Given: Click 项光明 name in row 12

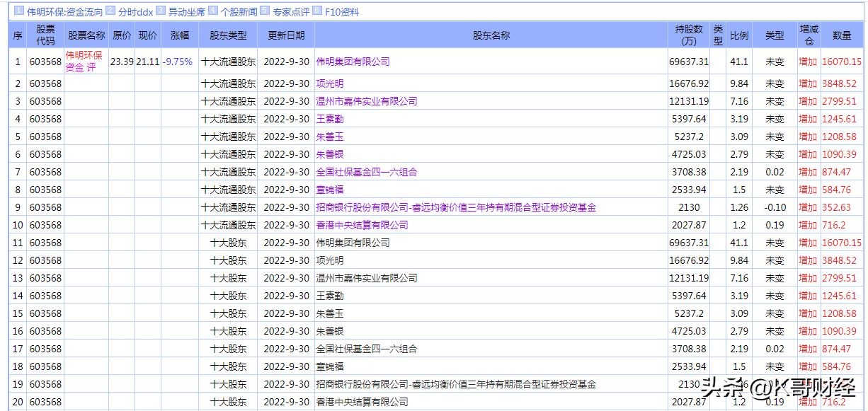Looking at the screenshot, I should tap(329, 260).
